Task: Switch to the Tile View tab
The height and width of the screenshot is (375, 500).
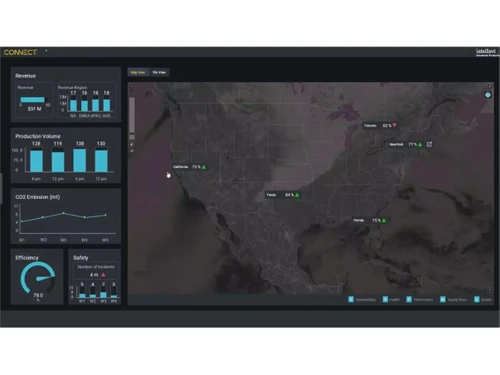Action: [159, 72]
